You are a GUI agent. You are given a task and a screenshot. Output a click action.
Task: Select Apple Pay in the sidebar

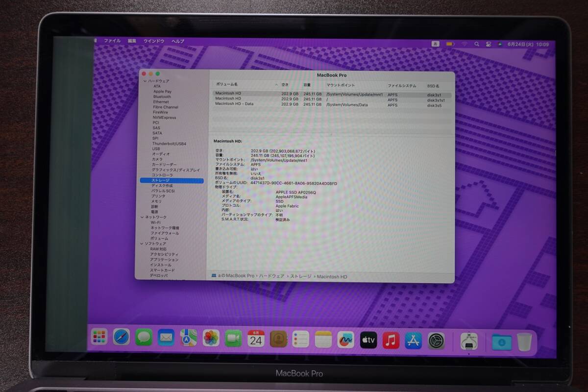coord(162,92)
